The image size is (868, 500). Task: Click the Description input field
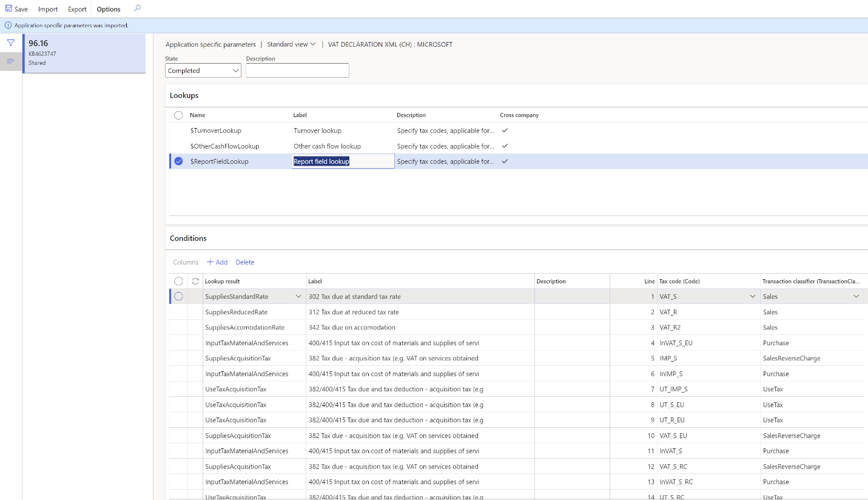click(x=297, y=70)
